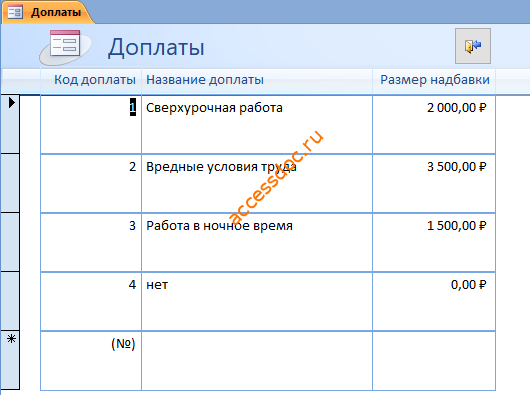Click the close form door icon button
530x395 pixels.
pyautogui.click(x=473, y=46)
